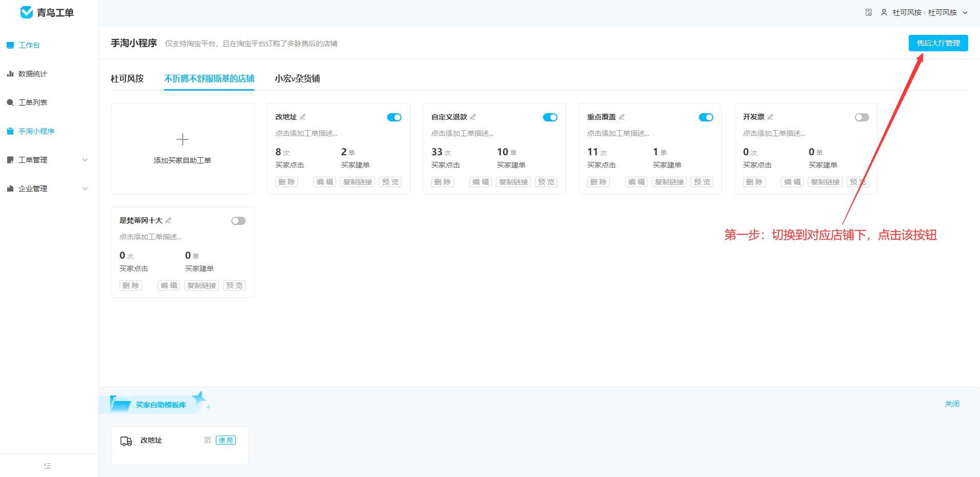The width and height of the screenshot is (980, 477).
Task: Click 预览 on the 是梵蒂冈十大 card
Action: click(x=234, y=285)
